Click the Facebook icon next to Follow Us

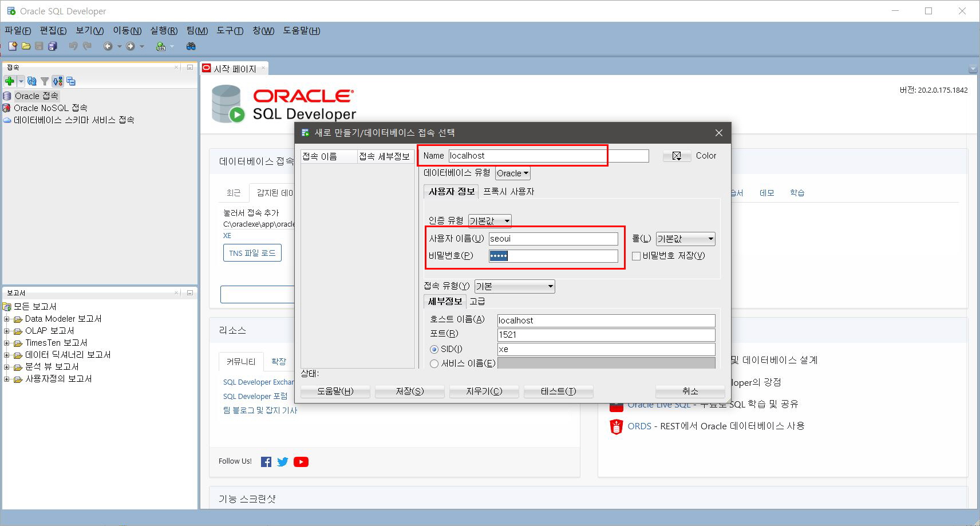click(x=266, y=462)
